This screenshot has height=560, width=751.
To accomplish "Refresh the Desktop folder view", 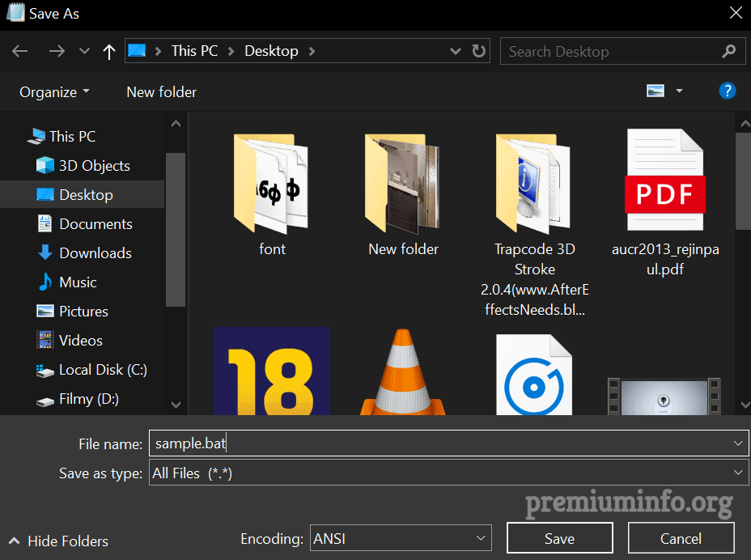I will [x=478, y=51].
